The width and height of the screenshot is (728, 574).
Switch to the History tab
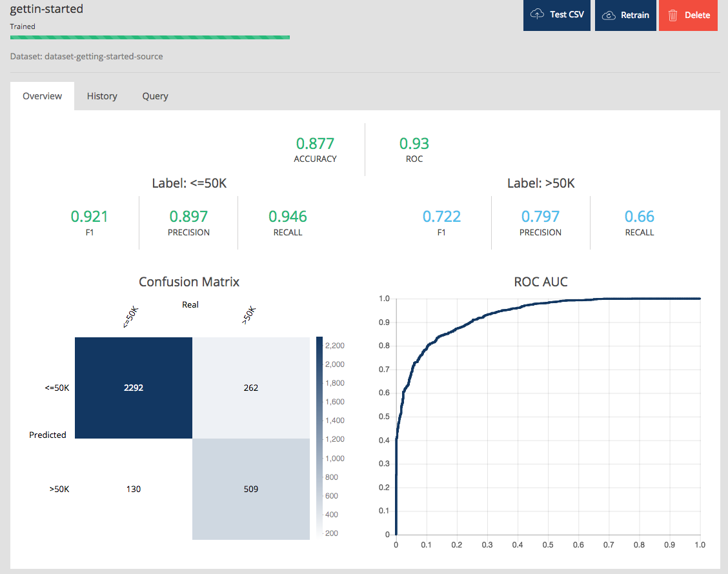pos(101,95)
